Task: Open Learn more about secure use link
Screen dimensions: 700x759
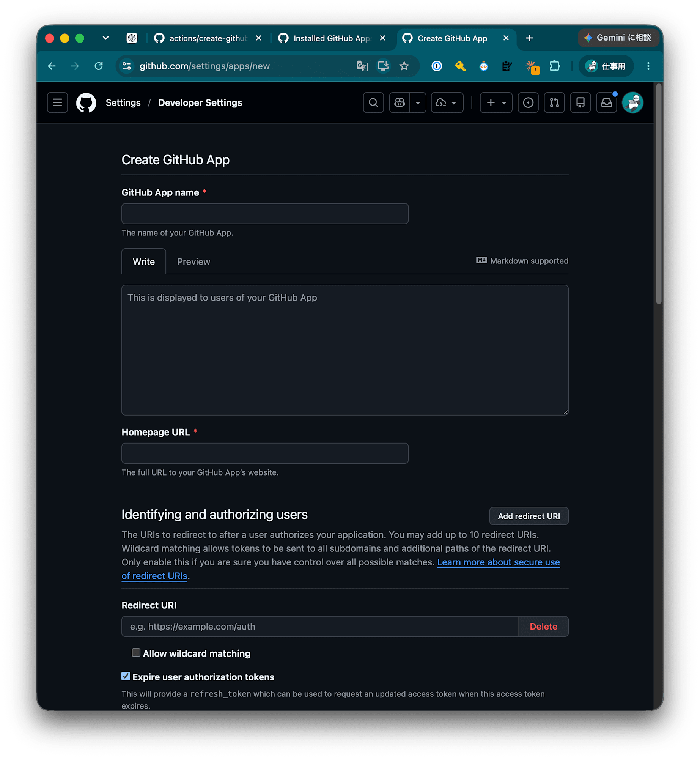Action: [x=498, y=562]
